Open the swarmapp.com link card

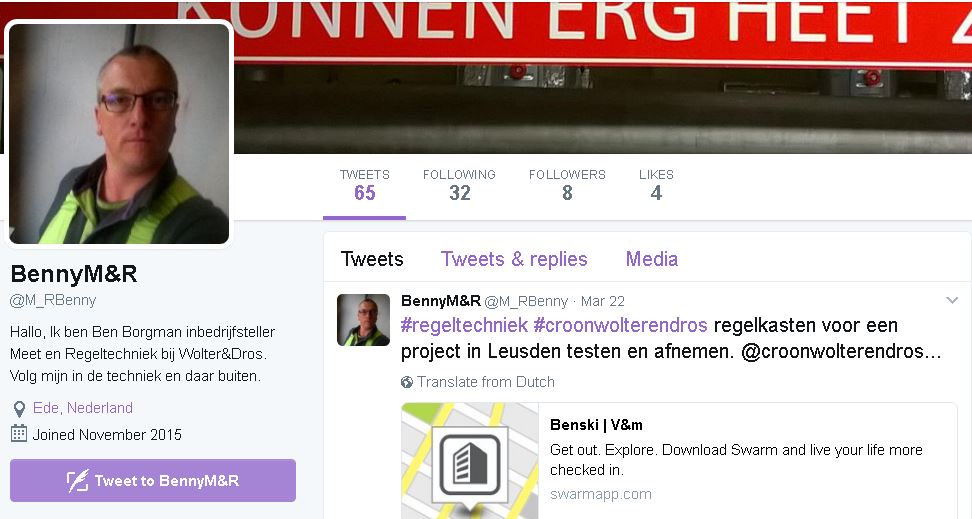pyautogui.click(x=679, y=461)
